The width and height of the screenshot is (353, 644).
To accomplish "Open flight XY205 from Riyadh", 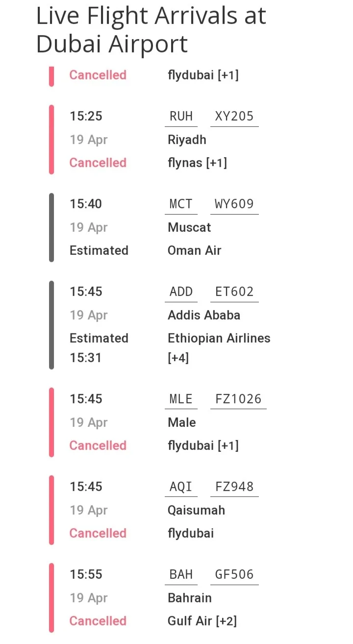I will pyautogui.click(x=234, y=117).
